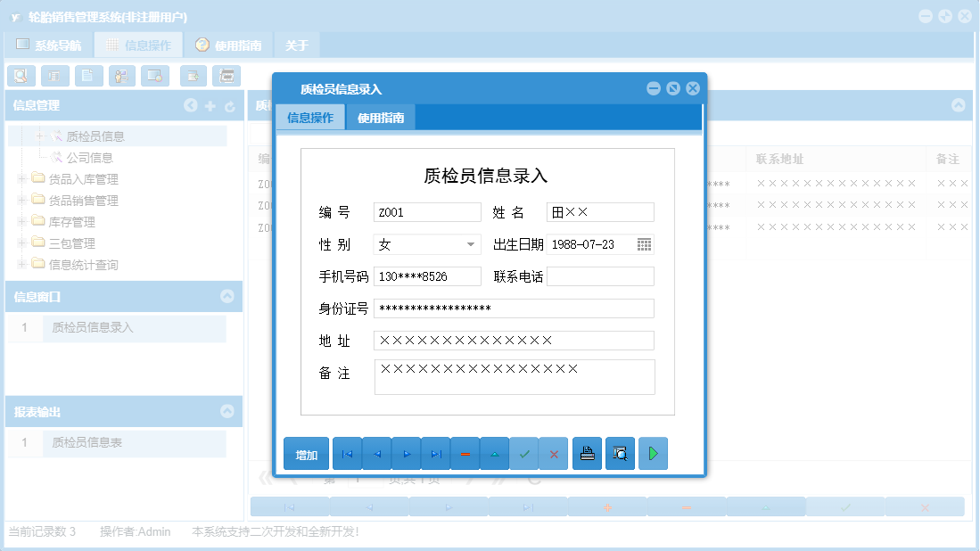Click the 姓名 input field
The height and width of the screenshot is (551, 980).
tap(599, 211)
